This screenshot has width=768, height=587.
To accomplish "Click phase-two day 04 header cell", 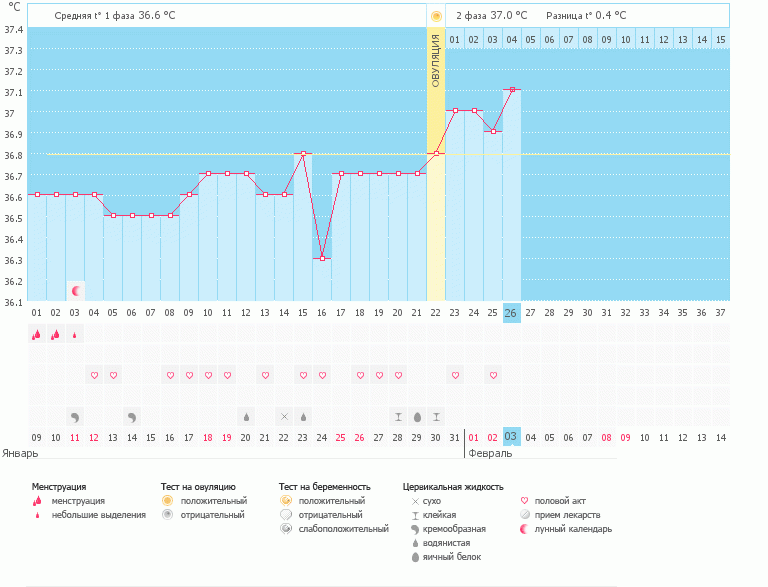I will click(511, 40).
